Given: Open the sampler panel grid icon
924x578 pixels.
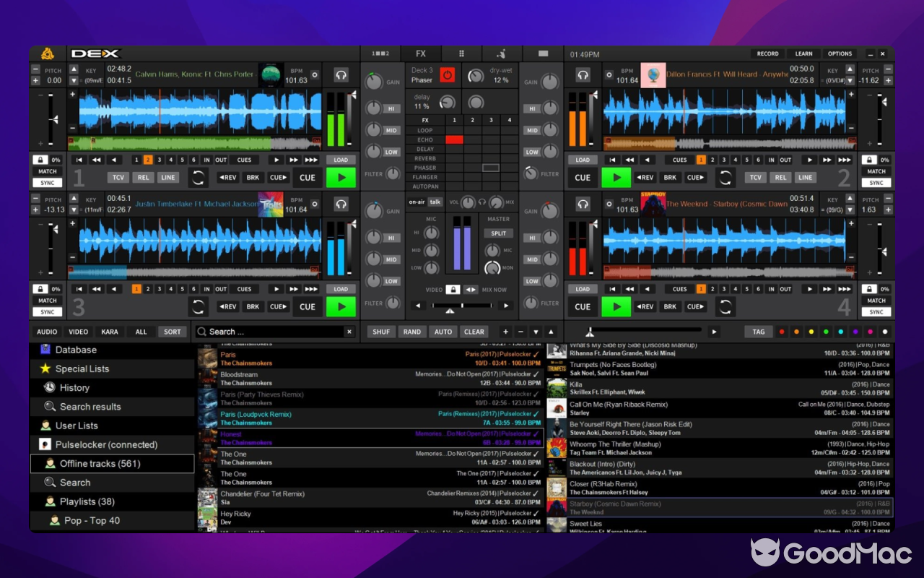Looking at the screenshot, I should (461, 53).
